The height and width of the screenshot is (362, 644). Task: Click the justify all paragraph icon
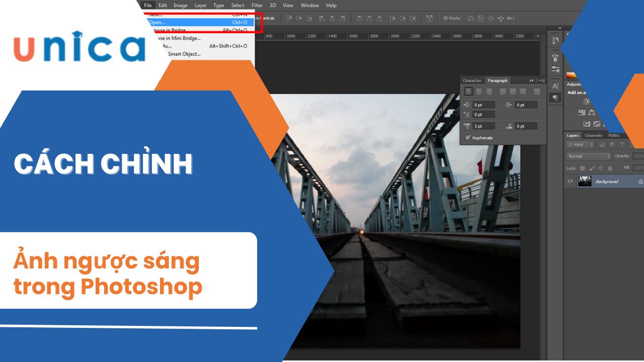click(537, 92)
